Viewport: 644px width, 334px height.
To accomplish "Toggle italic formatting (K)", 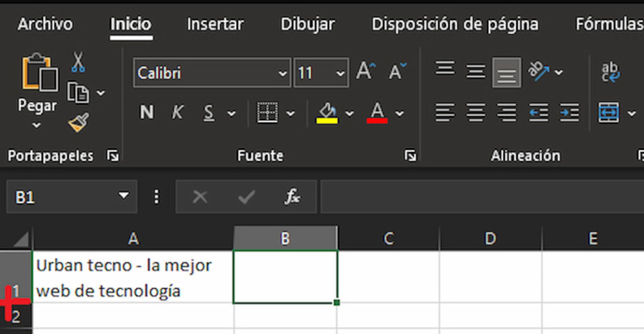I will (x=178, y=112).
